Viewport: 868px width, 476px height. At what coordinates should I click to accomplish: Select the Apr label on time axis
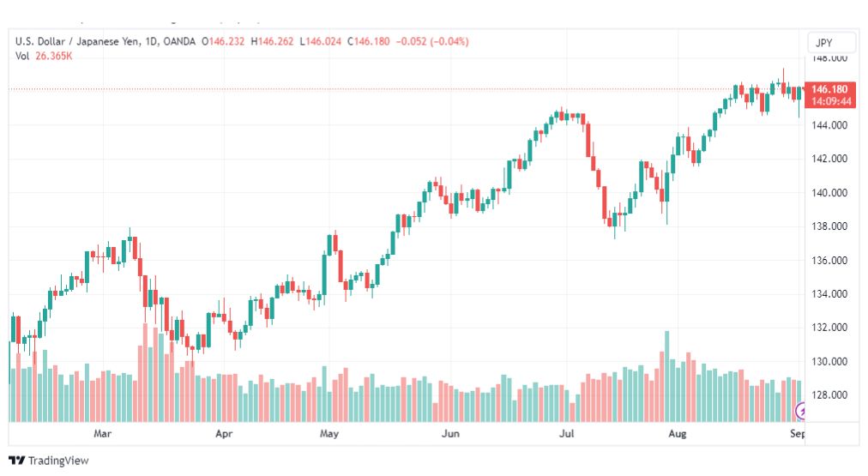[224, 434]
